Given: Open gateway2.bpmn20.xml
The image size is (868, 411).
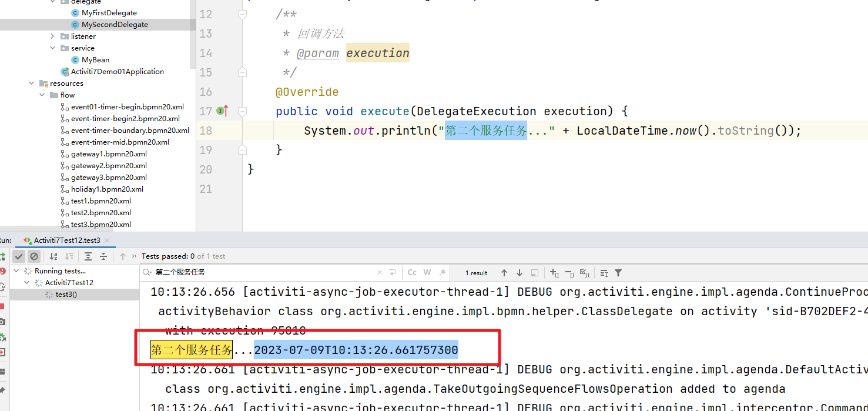Looking at the screenshot, I should click(x=109, y=166).
